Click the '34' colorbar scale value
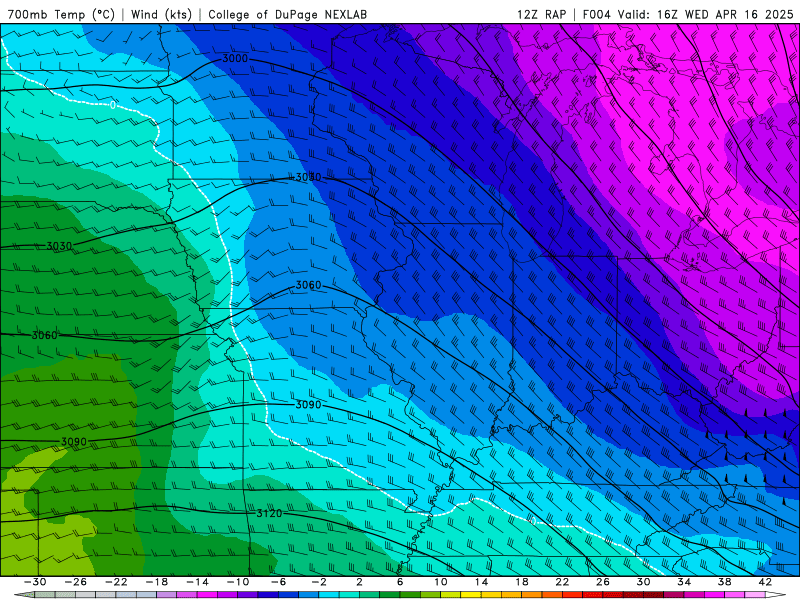800x600 pixels. click(x=684, y=582)
